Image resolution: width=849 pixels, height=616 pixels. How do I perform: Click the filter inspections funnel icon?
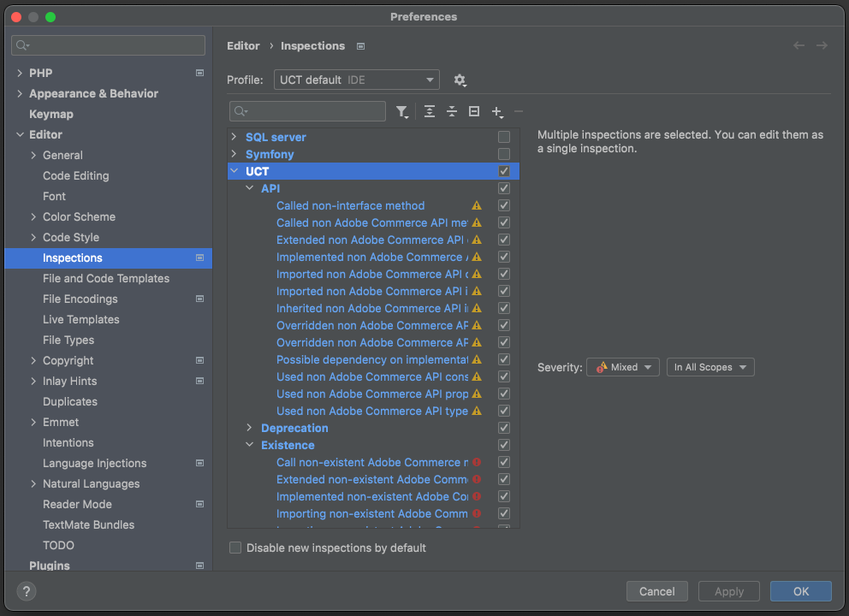(401, 112)
